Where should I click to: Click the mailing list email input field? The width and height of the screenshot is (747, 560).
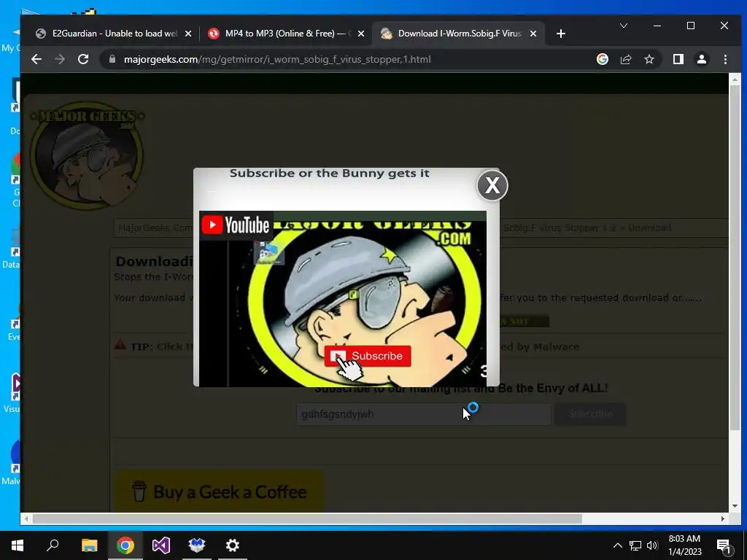pos(424,414)
